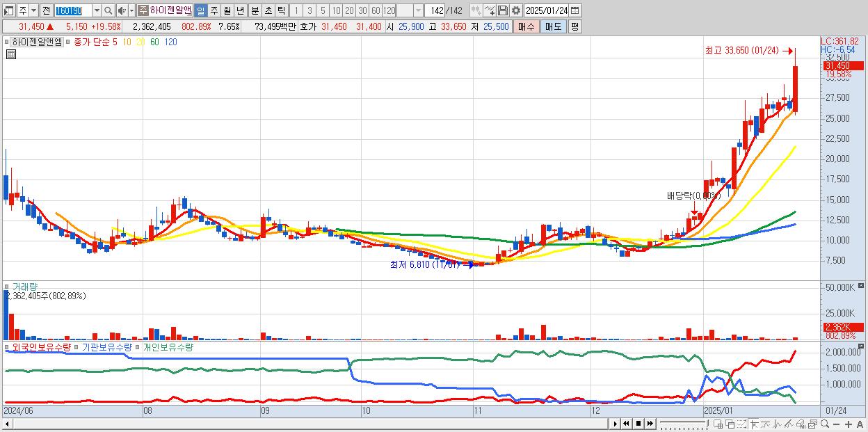The height and width of the screenshot is (432, 868).
Task: Click the continuous lookup icon beside 142
Action: (476, 11)
